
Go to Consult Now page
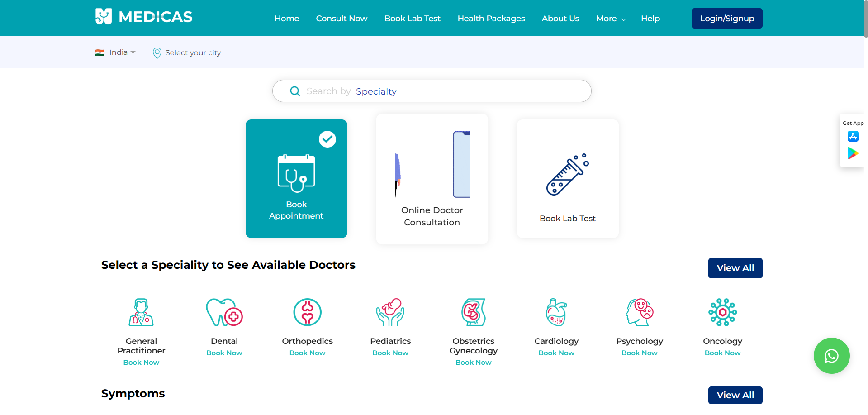click(x=342, y=19)
